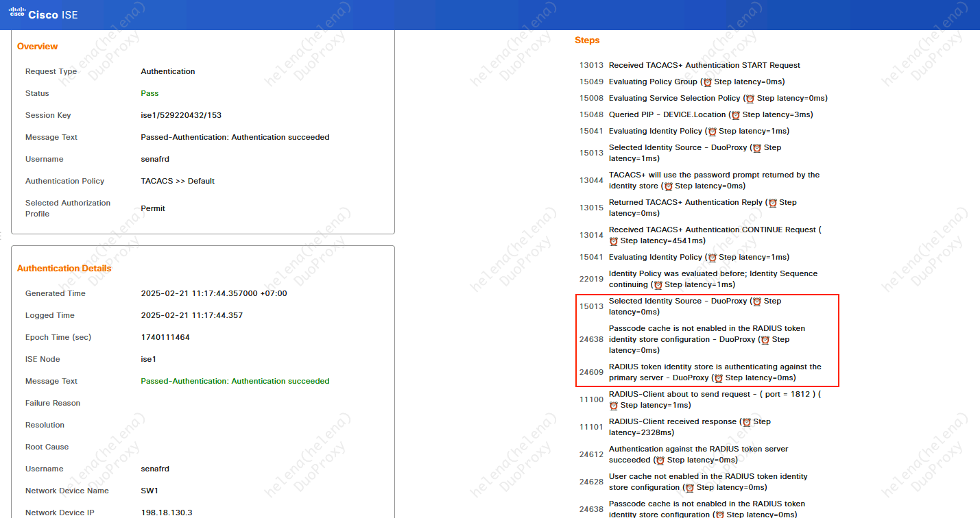The image size is (980, 518).
Task: Click the network device name SW1
Action: tap(150, 491)
